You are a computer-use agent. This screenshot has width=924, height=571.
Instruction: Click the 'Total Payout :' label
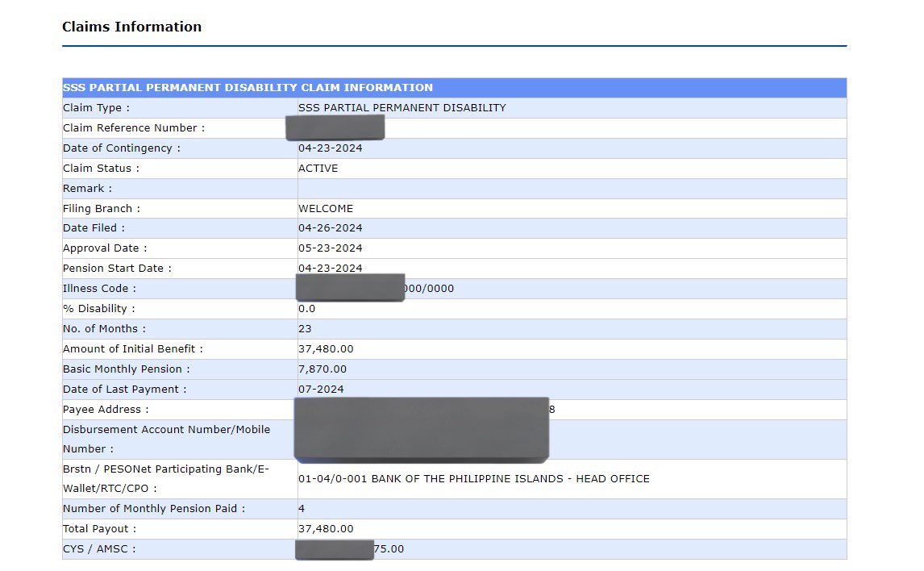100,528
